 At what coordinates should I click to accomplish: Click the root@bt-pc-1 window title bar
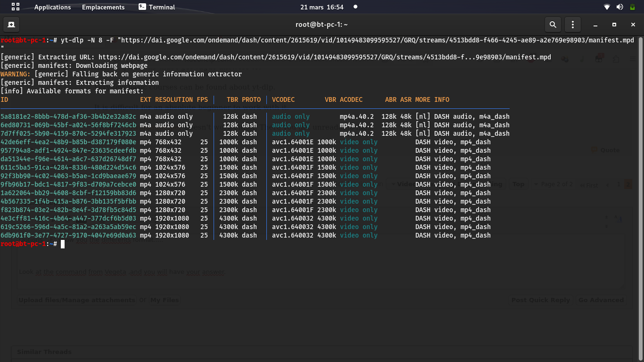(x=322, y=25)
